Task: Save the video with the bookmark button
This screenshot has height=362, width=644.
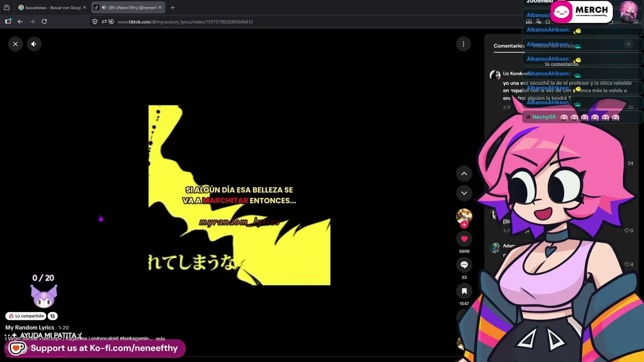Action: pos(464,291)
